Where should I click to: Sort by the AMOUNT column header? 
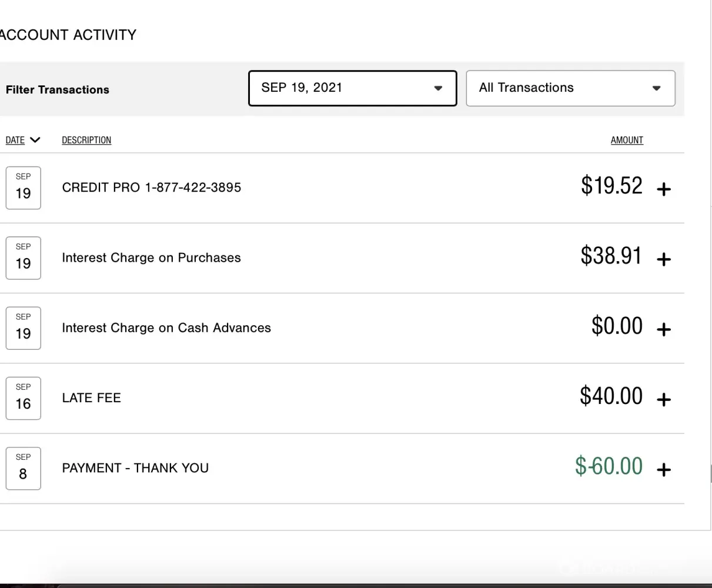[627, 140]
